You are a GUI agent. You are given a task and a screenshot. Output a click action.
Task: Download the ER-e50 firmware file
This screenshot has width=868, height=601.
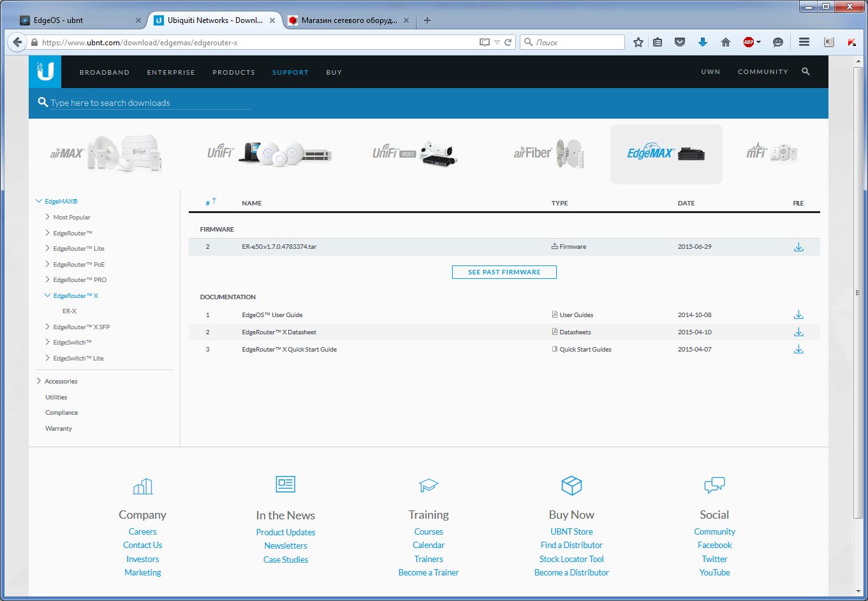pos(798,247)
